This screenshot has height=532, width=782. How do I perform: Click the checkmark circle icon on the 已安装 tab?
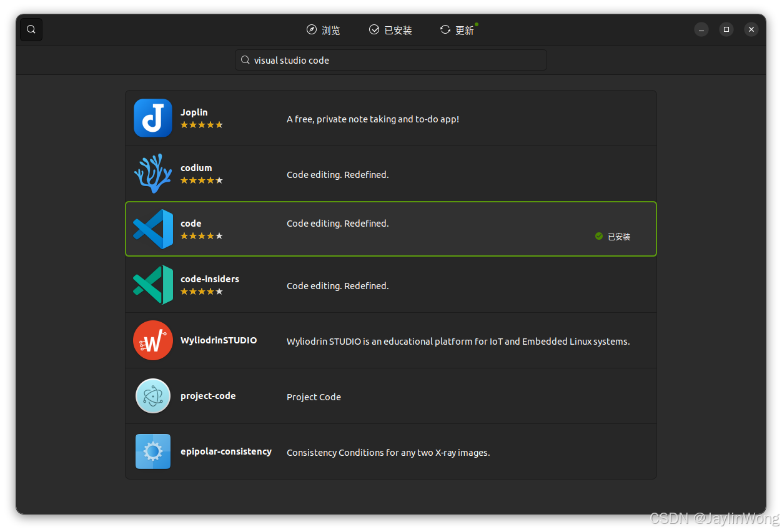click(x=374, y=29)
